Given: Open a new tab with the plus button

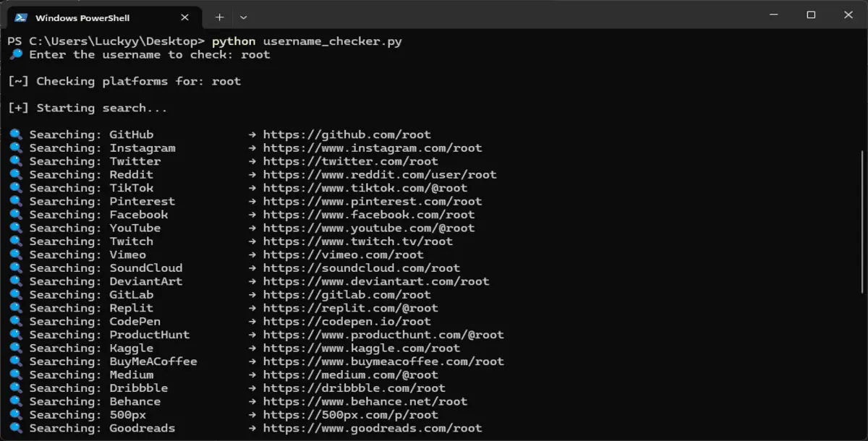Looking at the screenshot, I should (220, 17).
